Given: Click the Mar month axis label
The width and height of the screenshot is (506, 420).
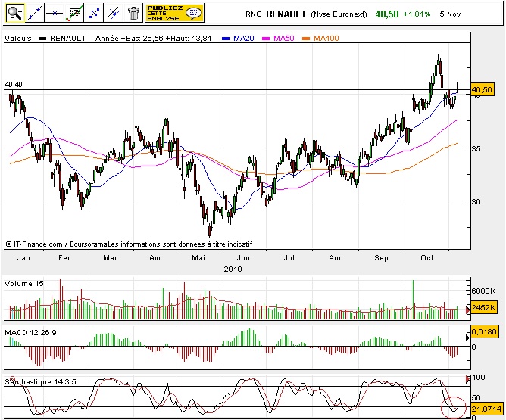Looking at the screenshot, I should coord(110,258).
